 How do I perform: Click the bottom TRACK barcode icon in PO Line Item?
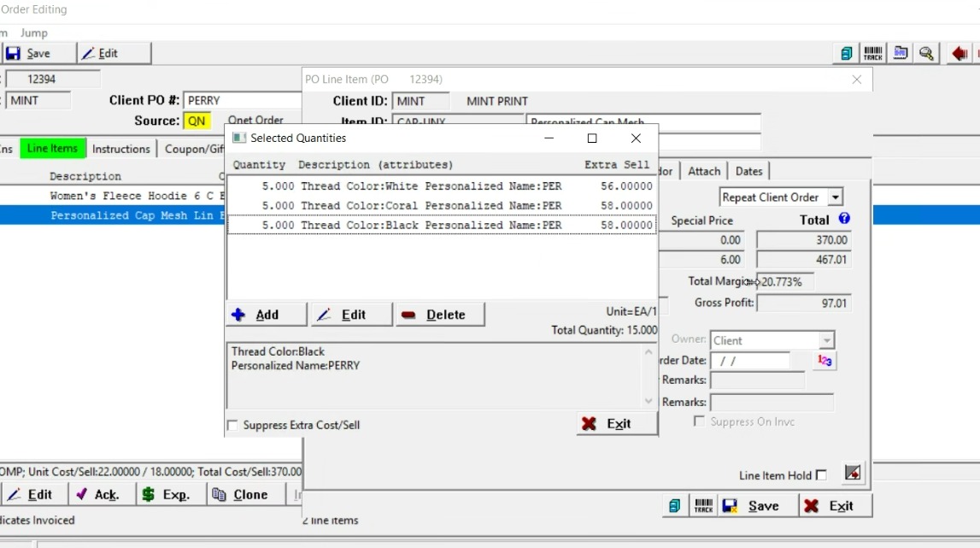click(703, 505)
